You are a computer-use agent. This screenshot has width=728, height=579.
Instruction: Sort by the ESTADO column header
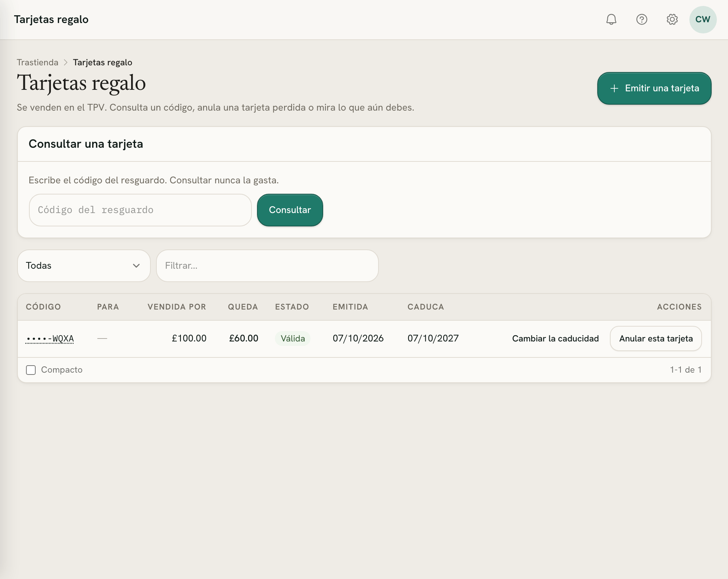click(292, 307)
